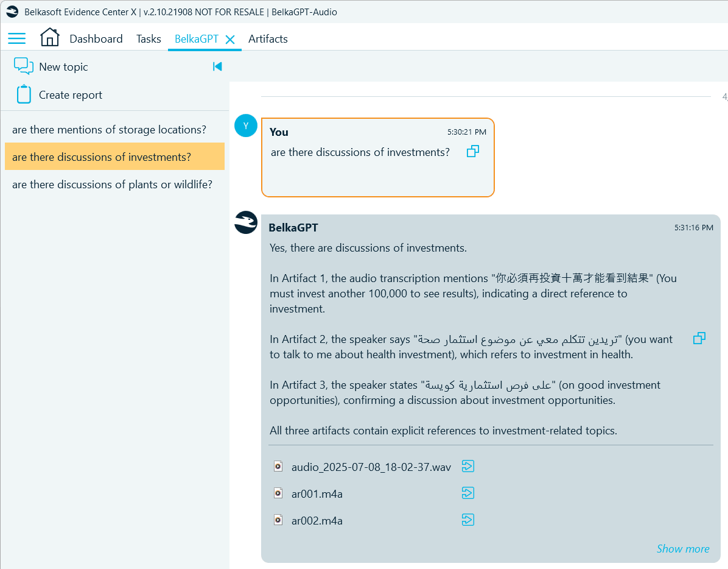Copy the user question message
The width and height of the screenshot is (728, 569).
(x=473, y=151)
